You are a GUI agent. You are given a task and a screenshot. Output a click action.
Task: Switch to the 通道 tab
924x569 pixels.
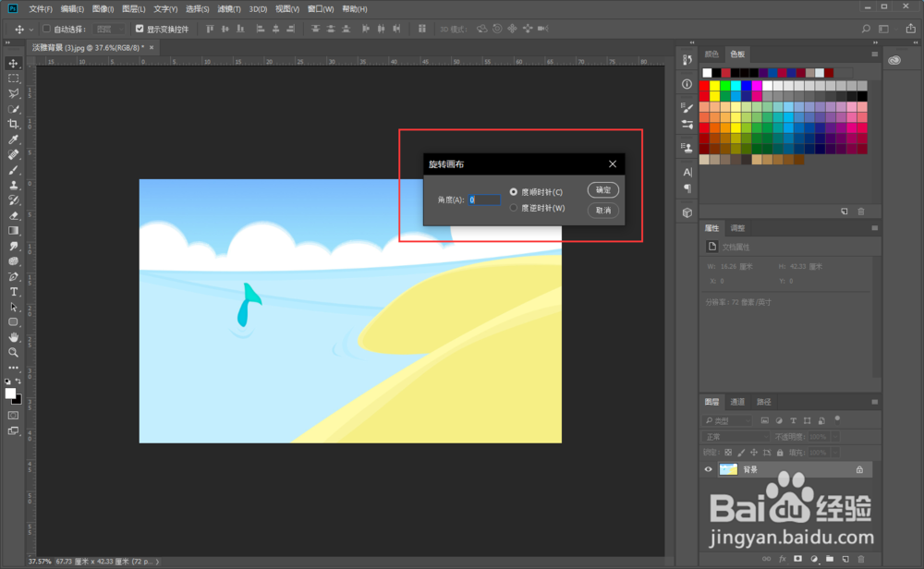click(x=737, y=402)
